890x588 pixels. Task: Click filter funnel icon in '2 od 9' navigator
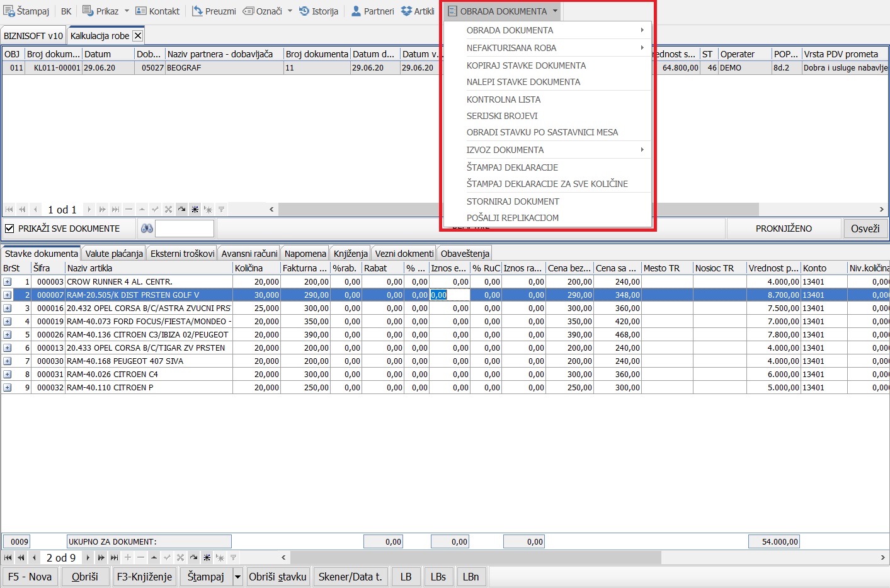[x=233, y=558]
